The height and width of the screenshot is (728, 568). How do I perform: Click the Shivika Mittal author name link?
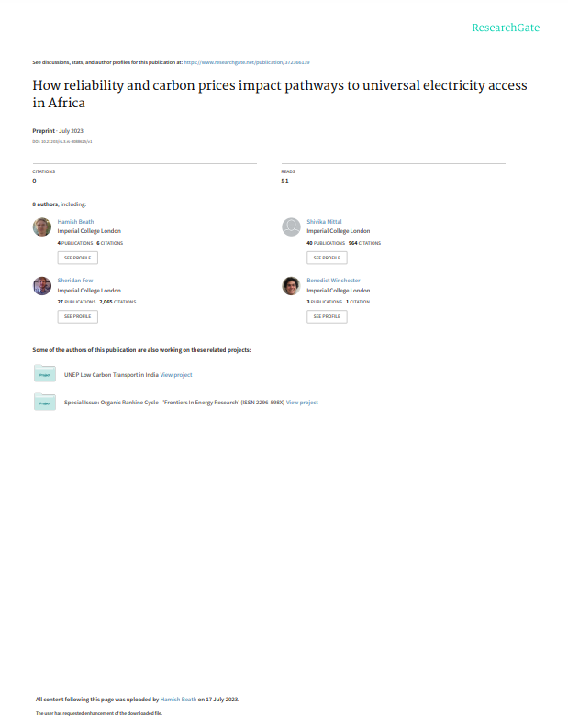click(324, 222)
